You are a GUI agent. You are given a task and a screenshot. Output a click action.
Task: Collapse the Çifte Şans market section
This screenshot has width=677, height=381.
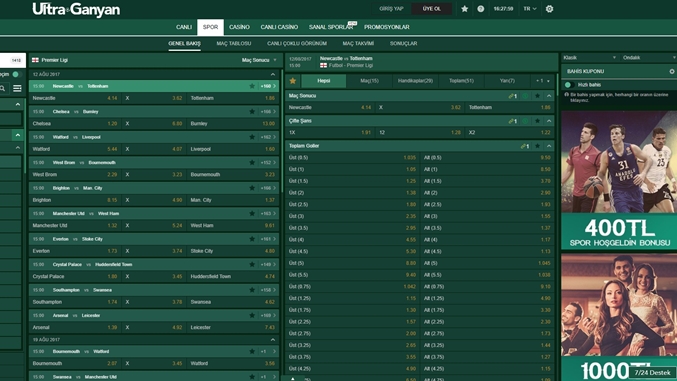[549, 121]
